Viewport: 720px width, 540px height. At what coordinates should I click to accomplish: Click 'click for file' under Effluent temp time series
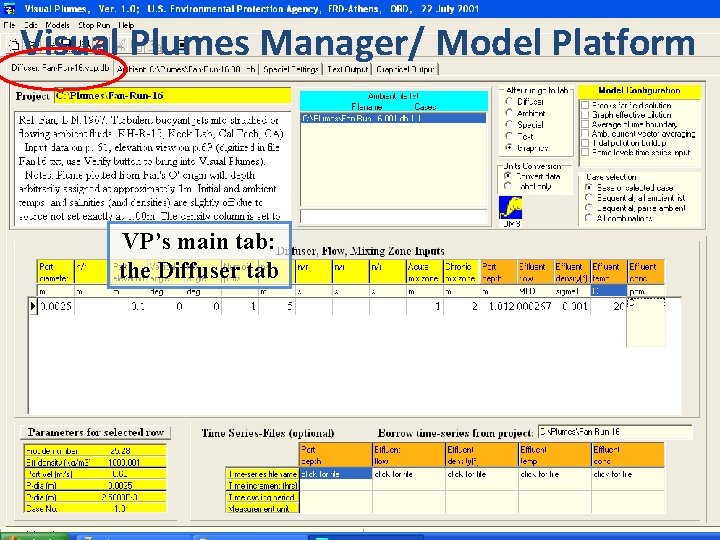[x=555, y=474]
